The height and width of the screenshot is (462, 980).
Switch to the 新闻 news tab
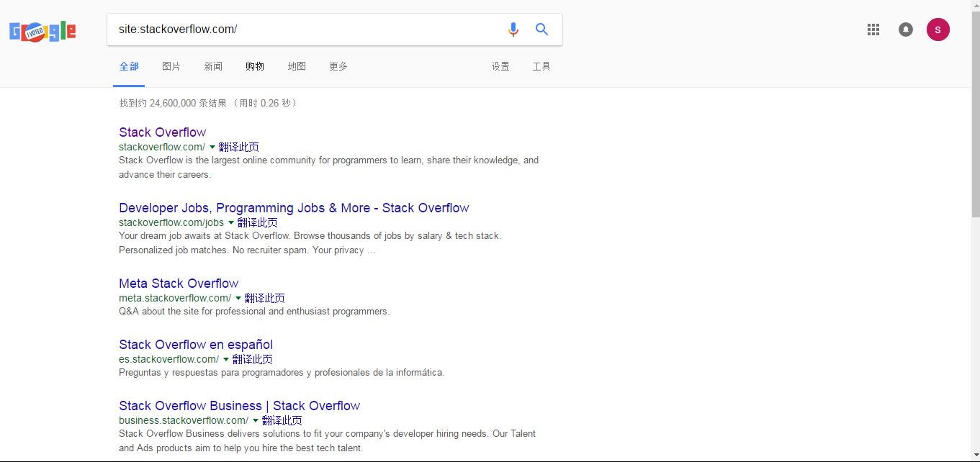pyautogui.click(x=213, y=66)
